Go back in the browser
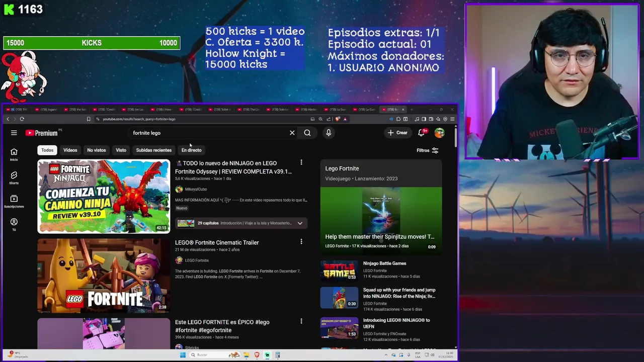 click(8, 119)
